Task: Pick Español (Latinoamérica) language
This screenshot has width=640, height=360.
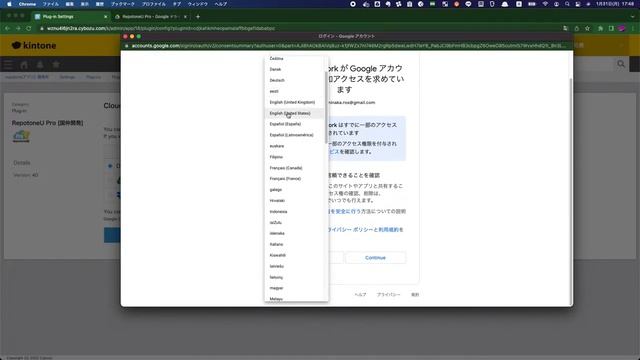Action: (295, 135)
